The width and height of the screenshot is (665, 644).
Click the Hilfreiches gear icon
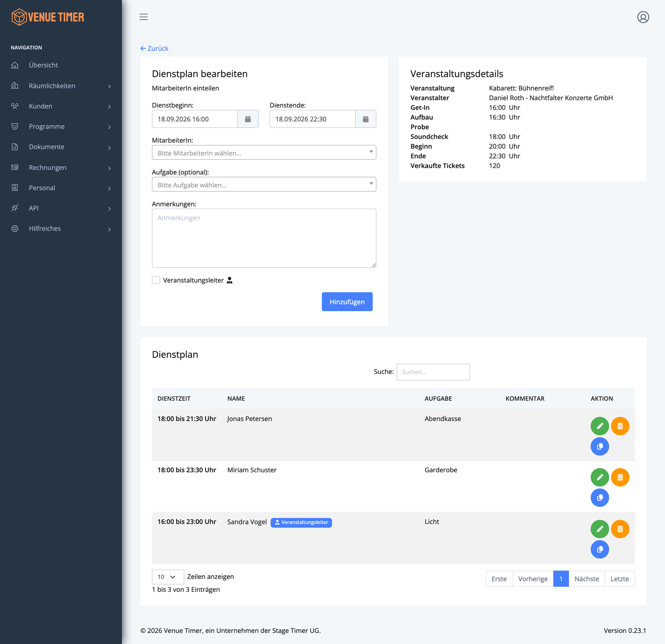point(15,229)
